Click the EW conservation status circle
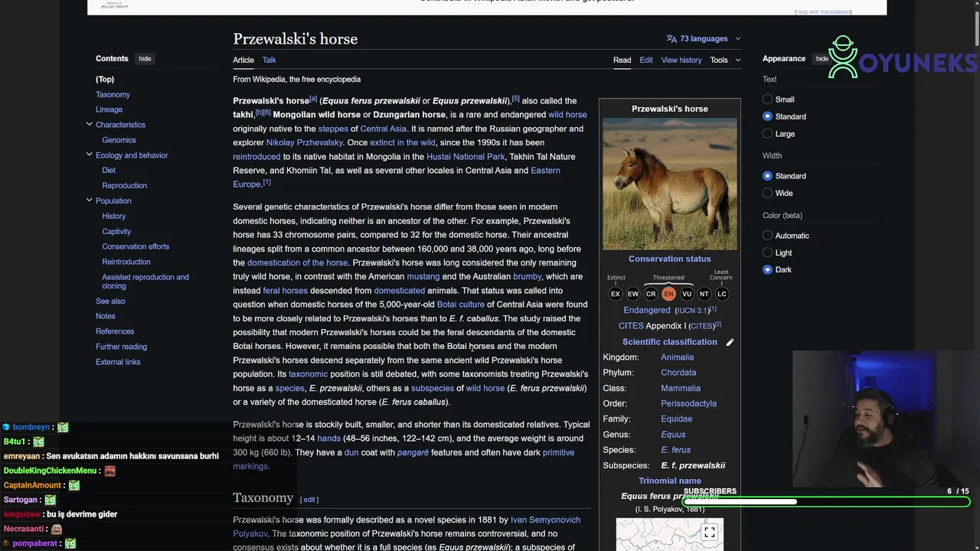980x551 pixels. [x=633, y=294]
